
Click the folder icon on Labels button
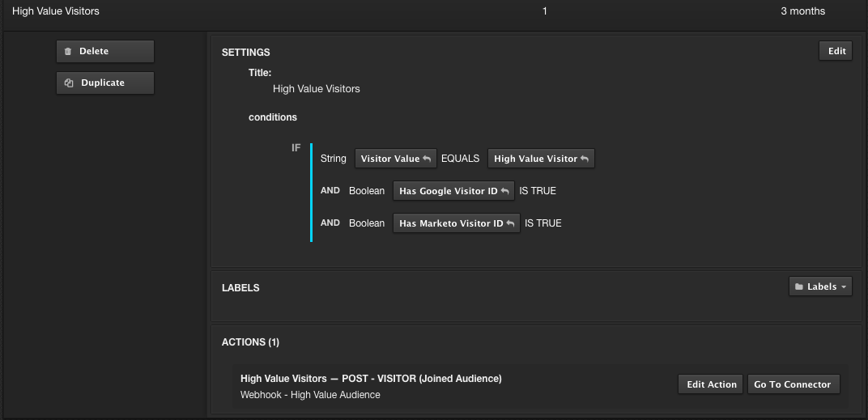click(799, 286)
